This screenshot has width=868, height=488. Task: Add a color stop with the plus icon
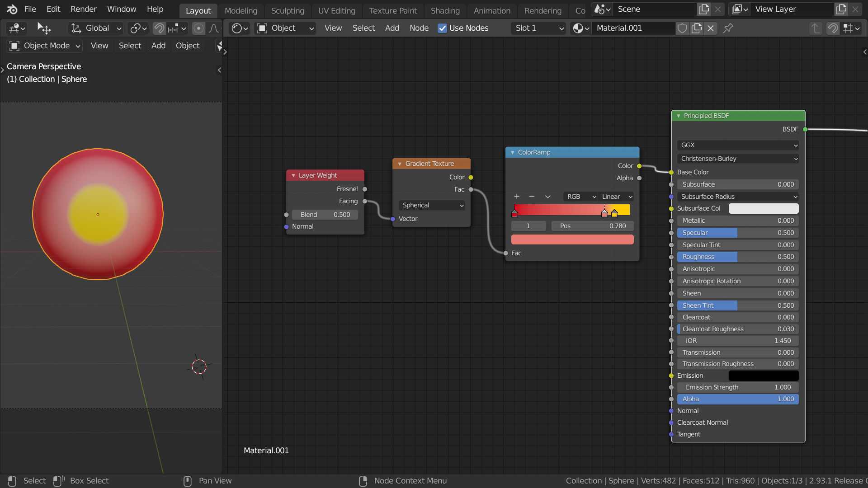click(x=517, y=197)
